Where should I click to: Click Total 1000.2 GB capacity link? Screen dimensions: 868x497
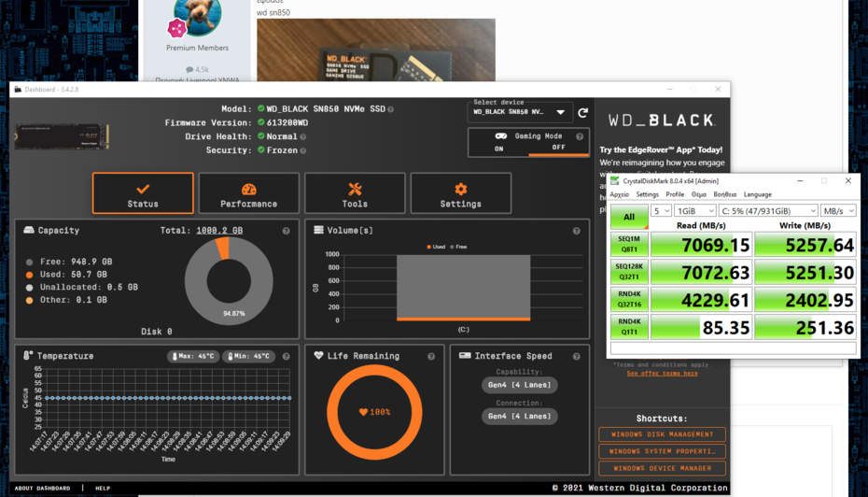[x=219, y=231]
